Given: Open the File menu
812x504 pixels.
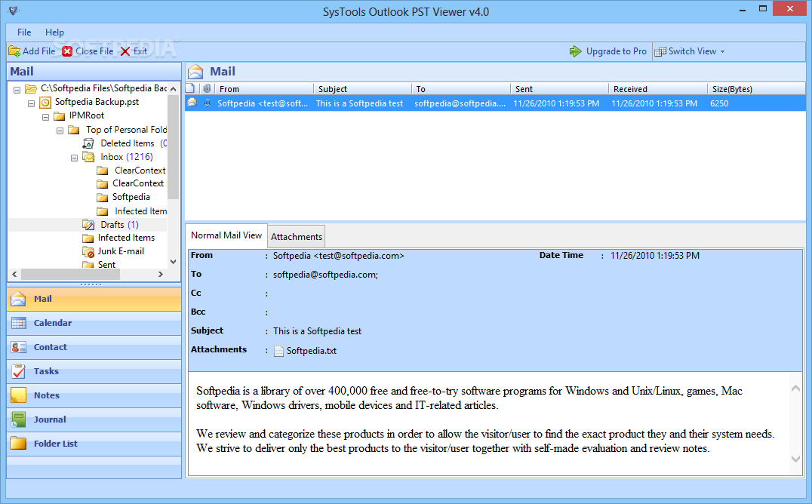Looking at the screenshot, I should [x=24, y=32].
